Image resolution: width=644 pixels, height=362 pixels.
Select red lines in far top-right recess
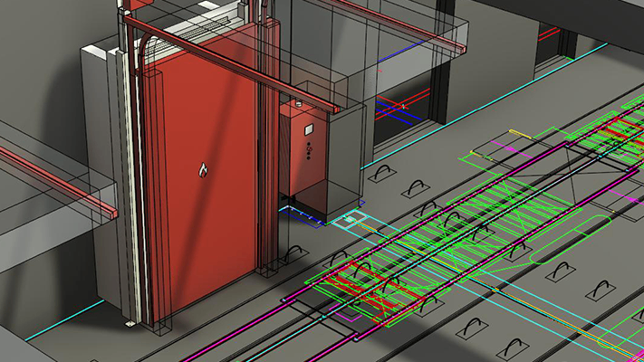pos(549,35)
